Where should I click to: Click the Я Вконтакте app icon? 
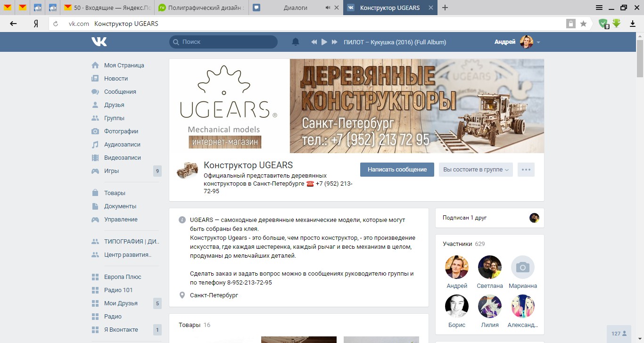pos(95,330)
